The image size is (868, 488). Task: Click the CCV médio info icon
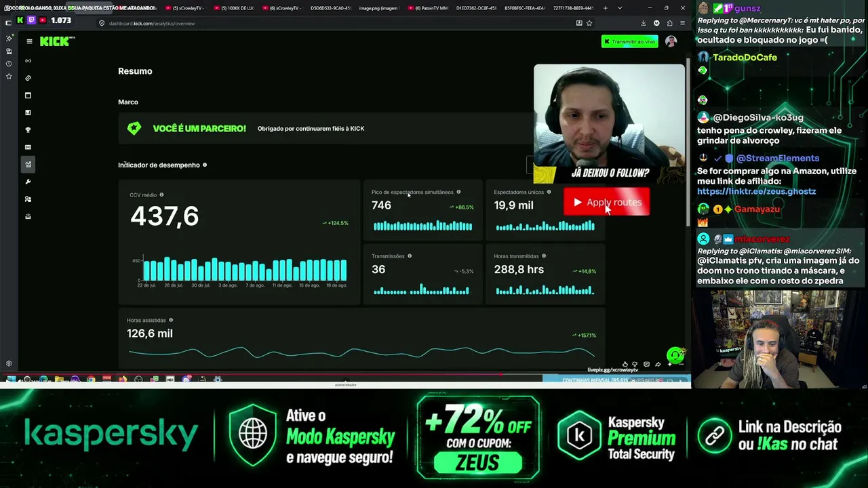pyautogui.click(x=161, y=195)
